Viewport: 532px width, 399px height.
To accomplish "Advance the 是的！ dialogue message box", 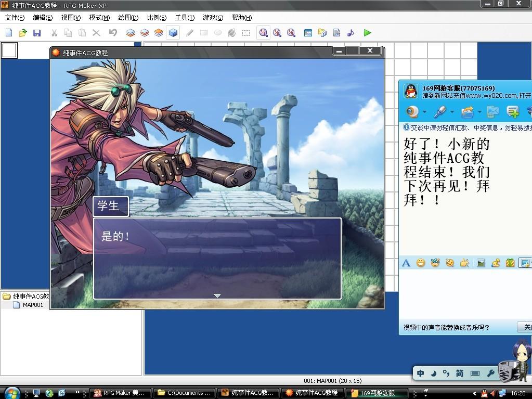I will [x=217, y=259].
